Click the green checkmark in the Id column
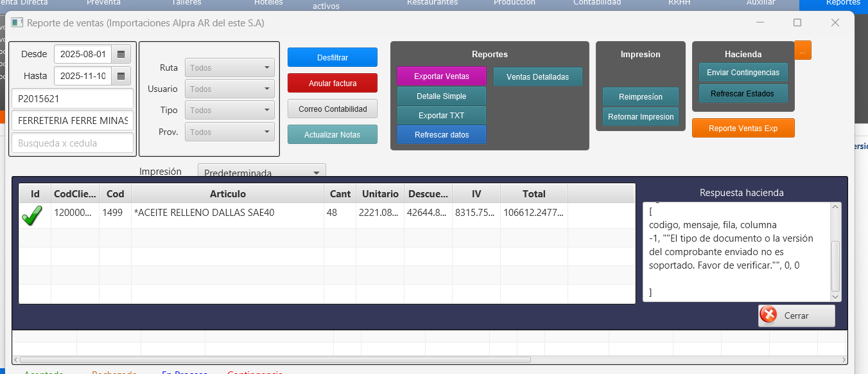This screenshot has width=868, height=374. [32, 215]
